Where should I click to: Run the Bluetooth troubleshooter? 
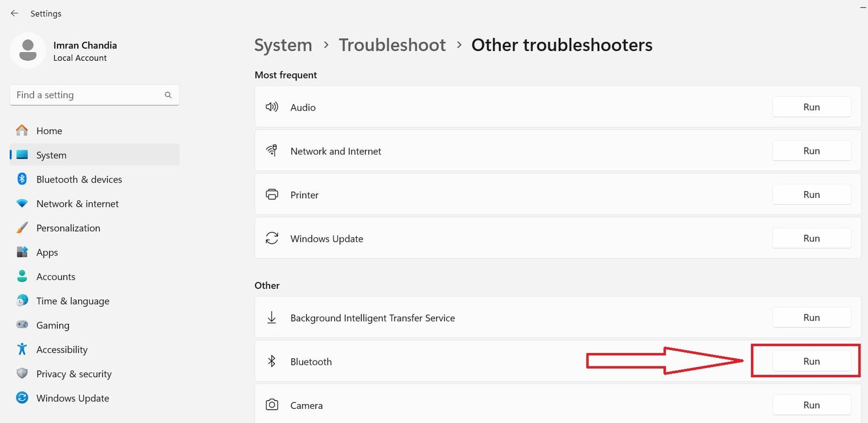(811, 361)
